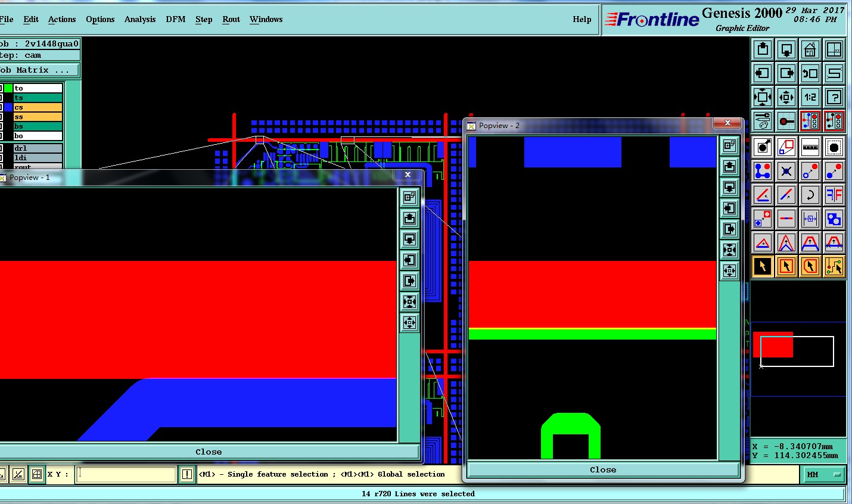The height and width of the screenshot is (504, 852).
Task: Click the pan down icon in Popview 2
Action: [x=730, y=188]
